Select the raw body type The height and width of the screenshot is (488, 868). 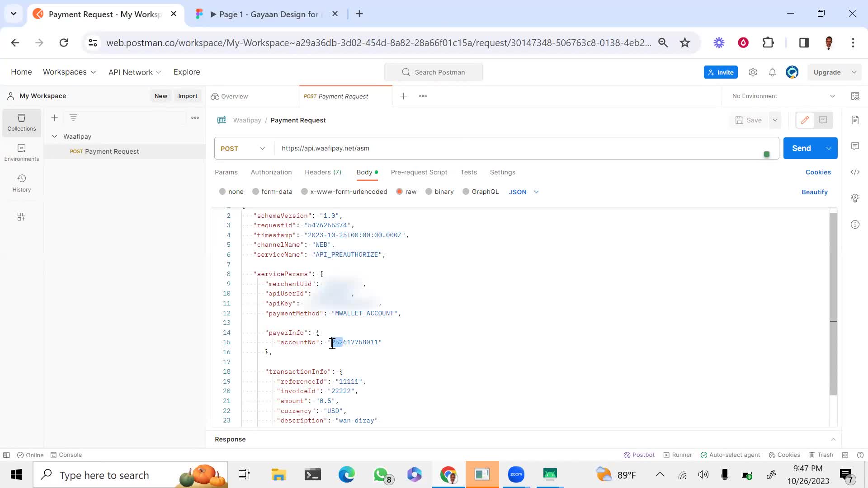pos(406,192)
